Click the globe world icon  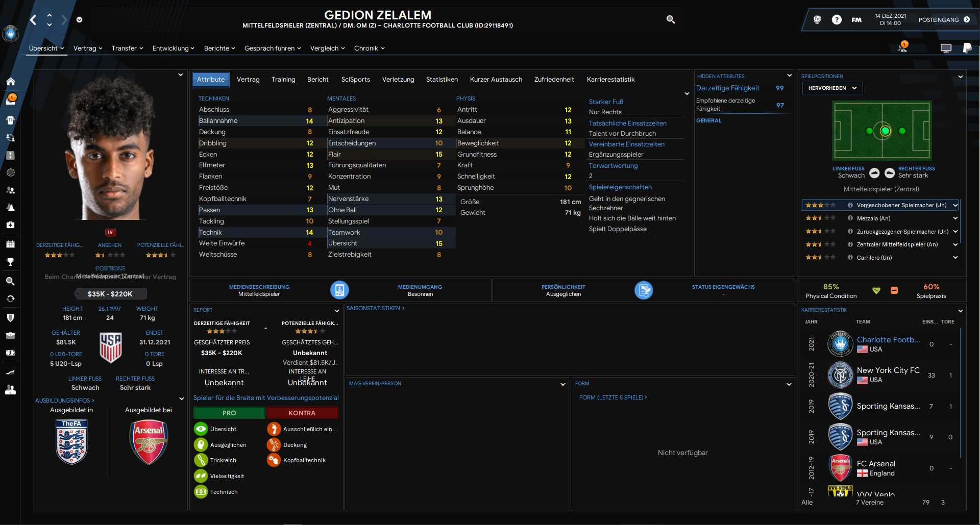[x=817, y=19]
